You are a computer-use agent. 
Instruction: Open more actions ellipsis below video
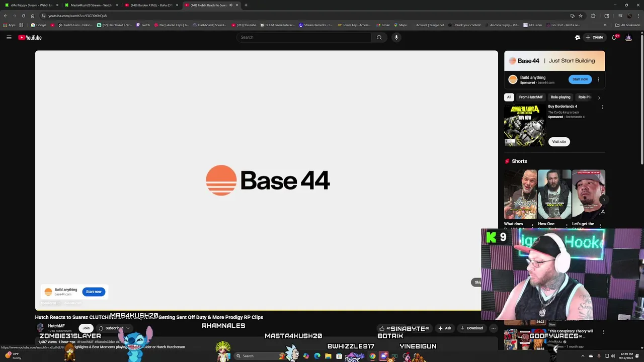click(493, 328)
